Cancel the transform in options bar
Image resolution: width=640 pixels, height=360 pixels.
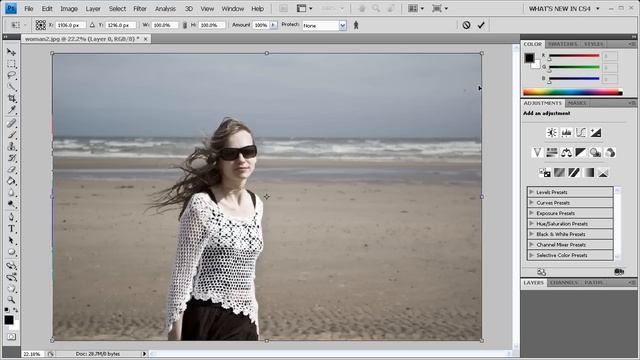pos(466,25)
